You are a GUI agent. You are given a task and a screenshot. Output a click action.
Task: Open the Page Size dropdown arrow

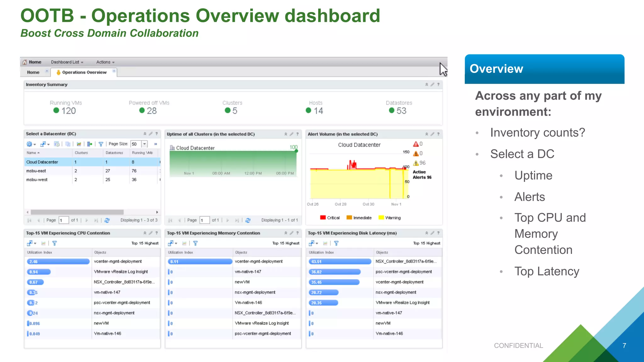(x=144, y=144)
